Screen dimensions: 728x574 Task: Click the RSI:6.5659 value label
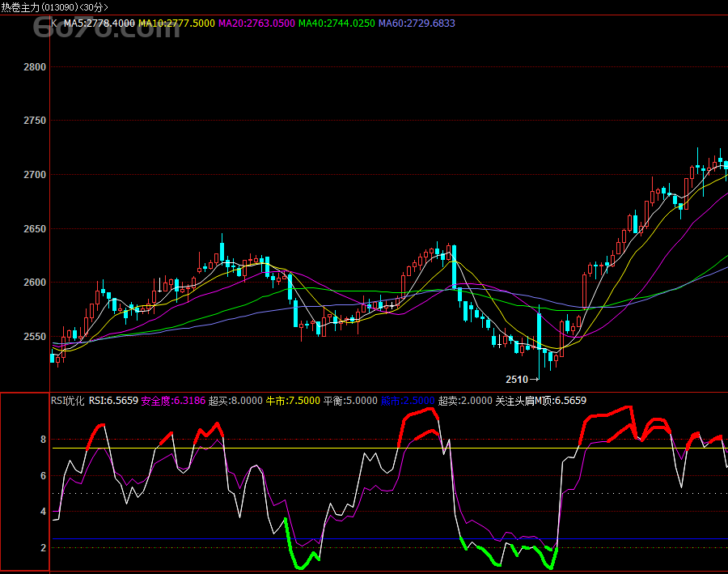pyautogui.click(x=114, y=401)
